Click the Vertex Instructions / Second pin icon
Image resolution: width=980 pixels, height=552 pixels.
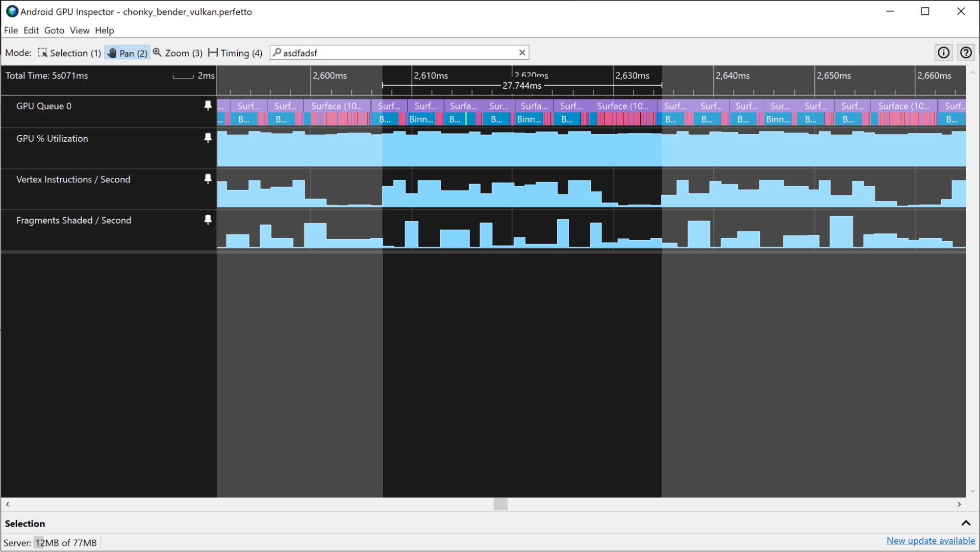pyautogui.click(x=208, y=179)
